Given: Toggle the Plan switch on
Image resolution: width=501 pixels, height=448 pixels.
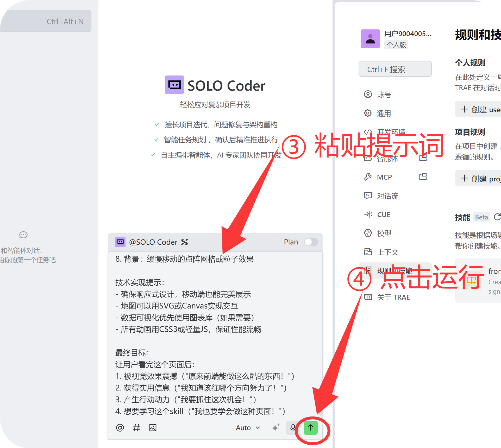Looking at the screenshot, I should (x=311, y=242).
